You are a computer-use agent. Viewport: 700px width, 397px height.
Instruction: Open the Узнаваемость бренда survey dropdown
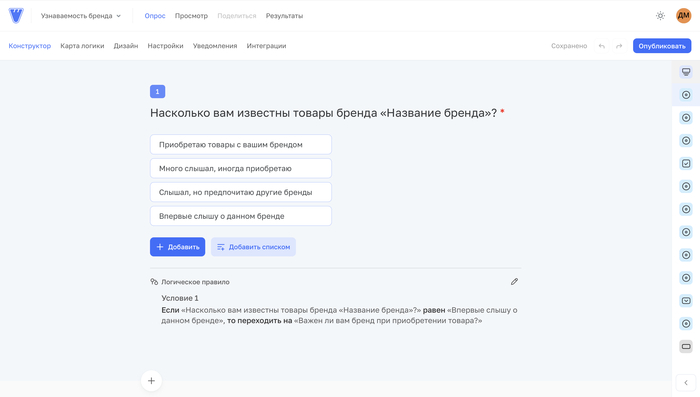click(x=81, y=16)
